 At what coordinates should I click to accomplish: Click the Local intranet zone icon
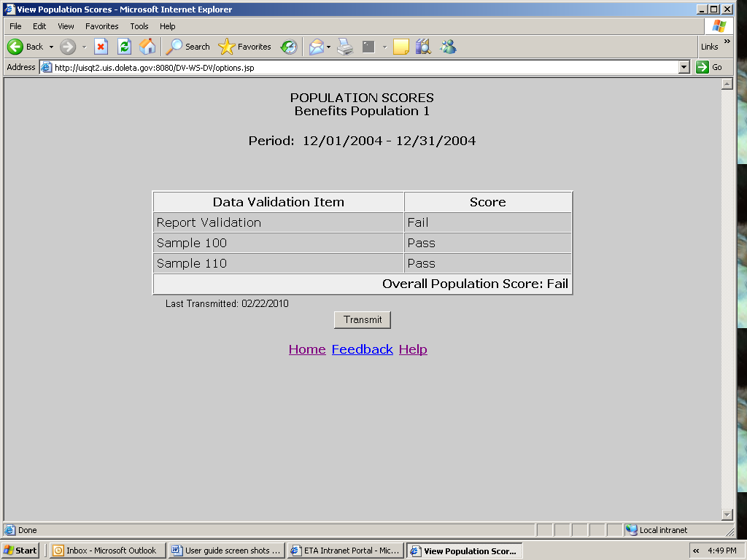631,529
